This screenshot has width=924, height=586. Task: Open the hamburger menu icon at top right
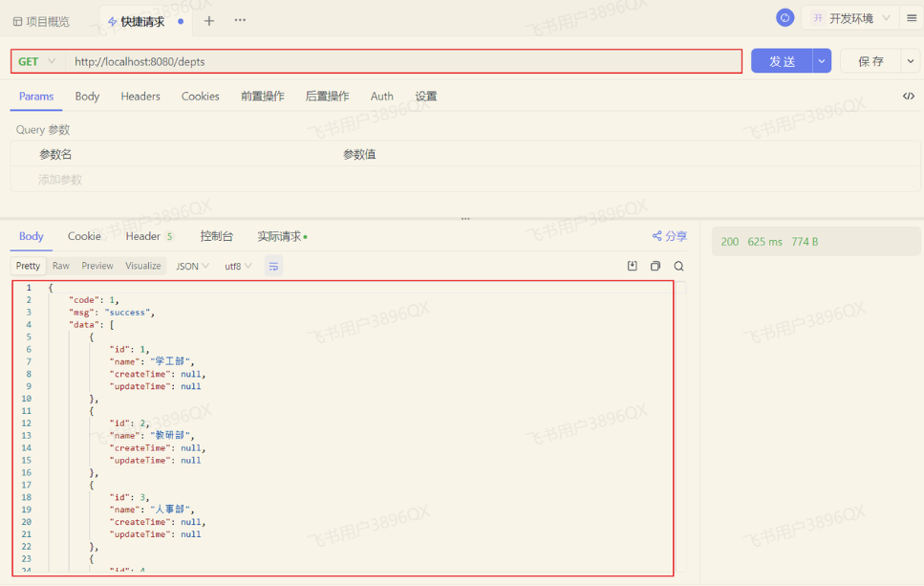point(912,18)
